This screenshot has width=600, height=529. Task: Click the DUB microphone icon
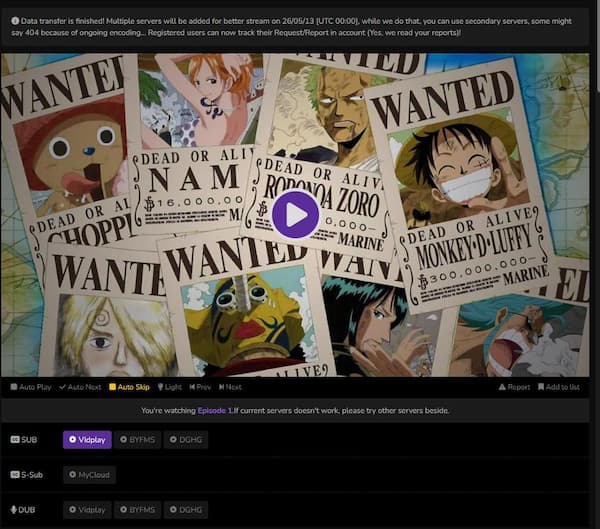pyautogui.click(x=14, y=510)
